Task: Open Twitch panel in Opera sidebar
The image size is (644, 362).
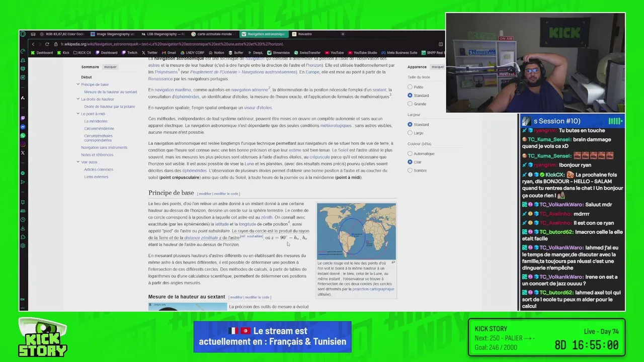Action: coord(23,118)
